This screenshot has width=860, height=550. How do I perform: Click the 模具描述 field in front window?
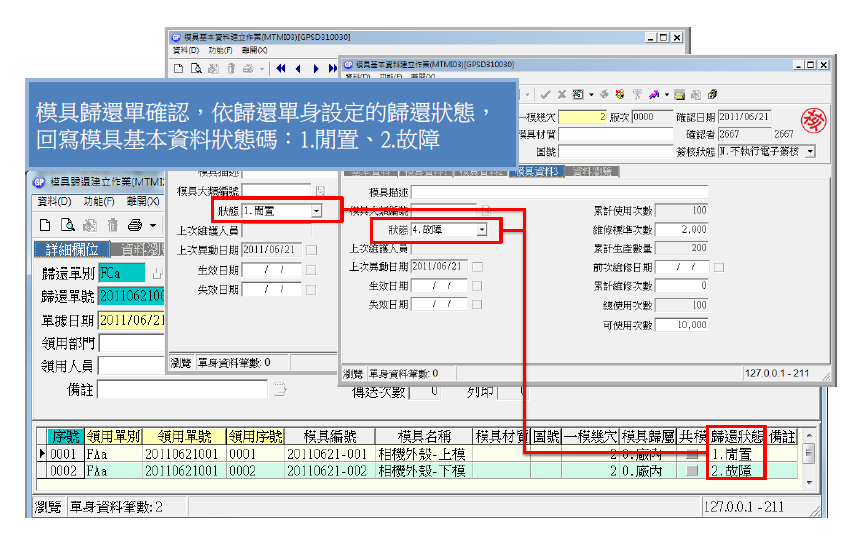click(x=559, y=192)
